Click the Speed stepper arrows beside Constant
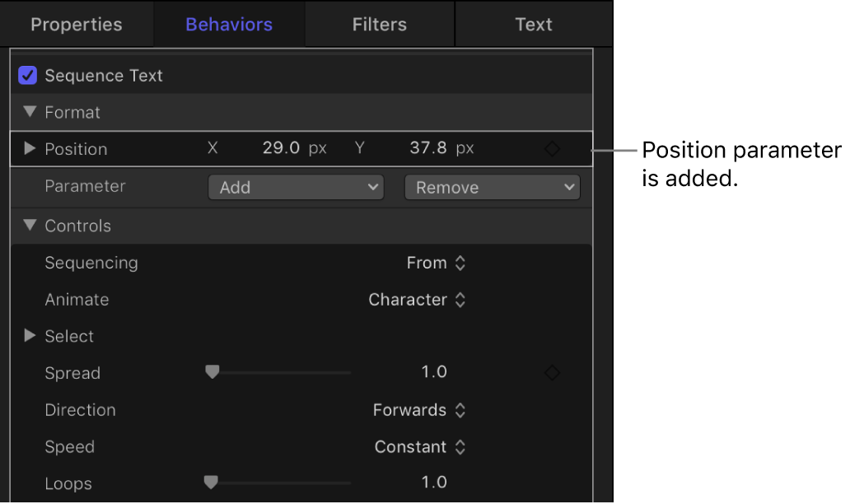Viewport: 850px width, 504px height. coord(460,447)
